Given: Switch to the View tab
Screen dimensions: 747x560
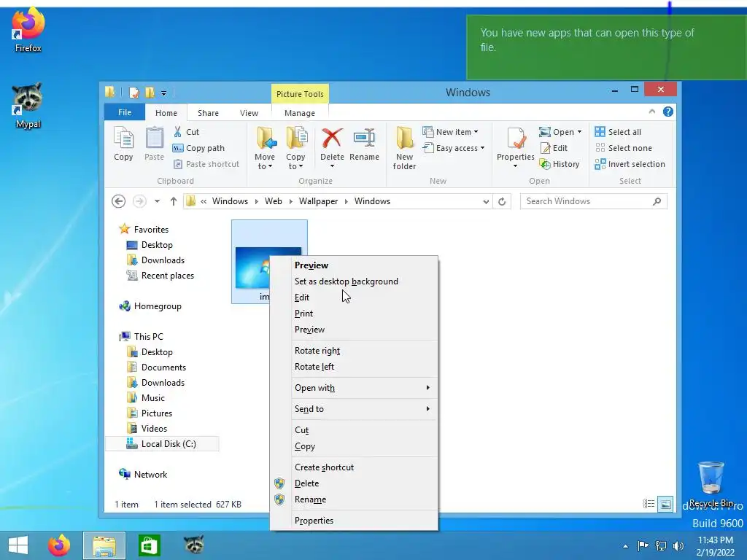Looking at the screenshot, I should click(249, 113).
